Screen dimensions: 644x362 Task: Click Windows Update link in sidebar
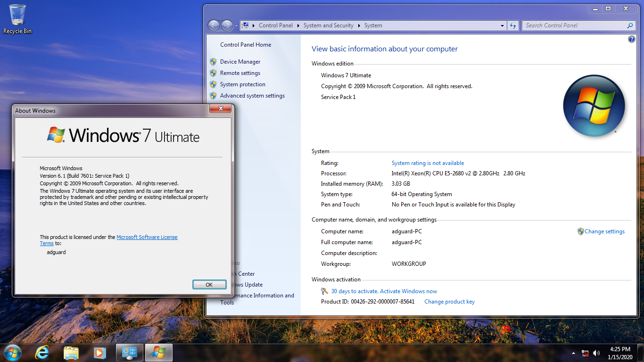pyautogui.click(x=249, y=285)
